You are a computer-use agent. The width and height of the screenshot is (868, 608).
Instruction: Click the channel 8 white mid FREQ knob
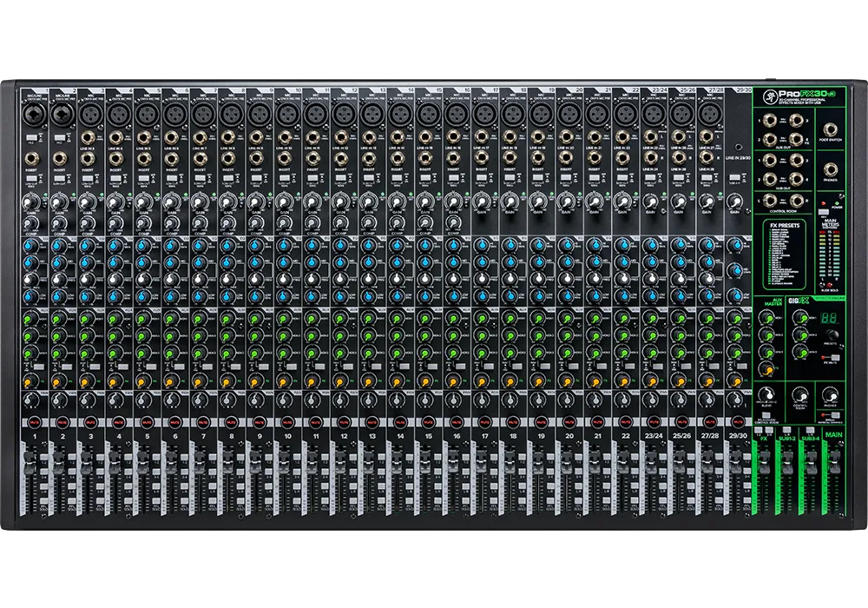coord(227,280)
